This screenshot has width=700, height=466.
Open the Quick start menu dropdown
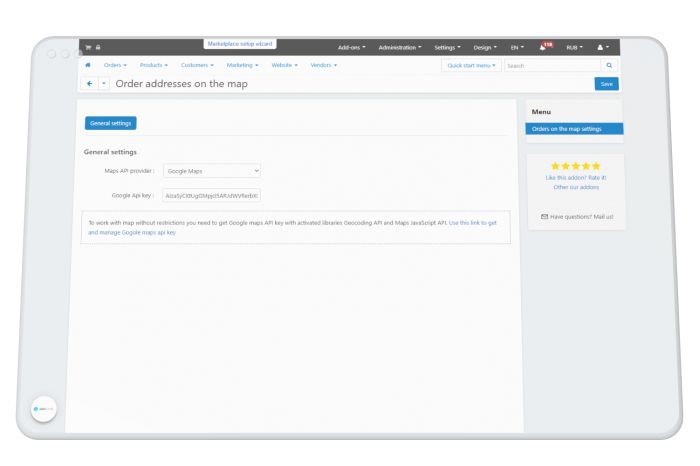(471, 66)
